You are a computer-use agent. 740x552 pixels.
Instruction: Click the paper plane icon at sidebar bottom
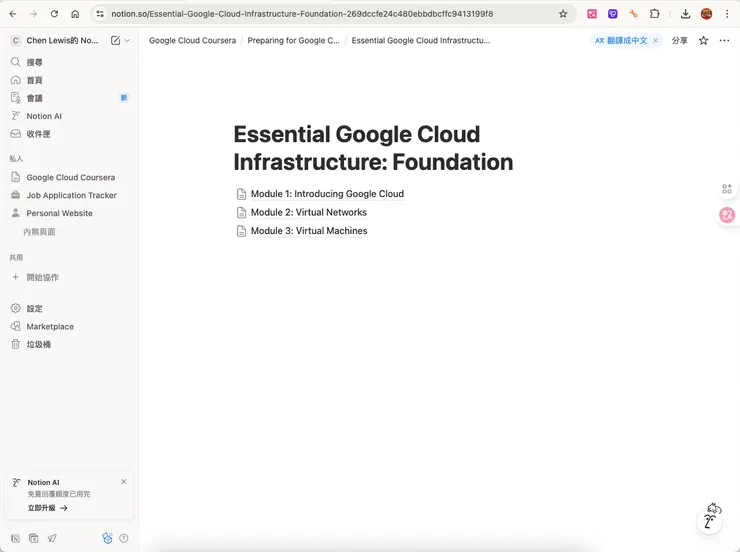[x=52, y=538]
